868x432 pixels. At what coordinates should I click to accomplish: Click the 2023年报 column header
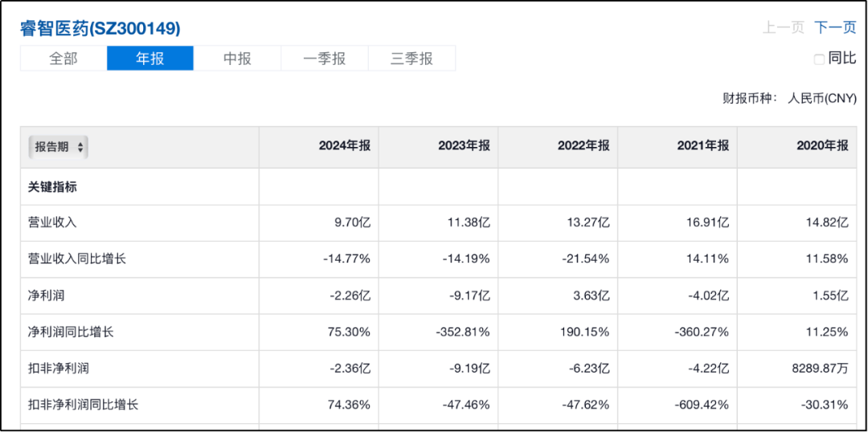[464, 146]
